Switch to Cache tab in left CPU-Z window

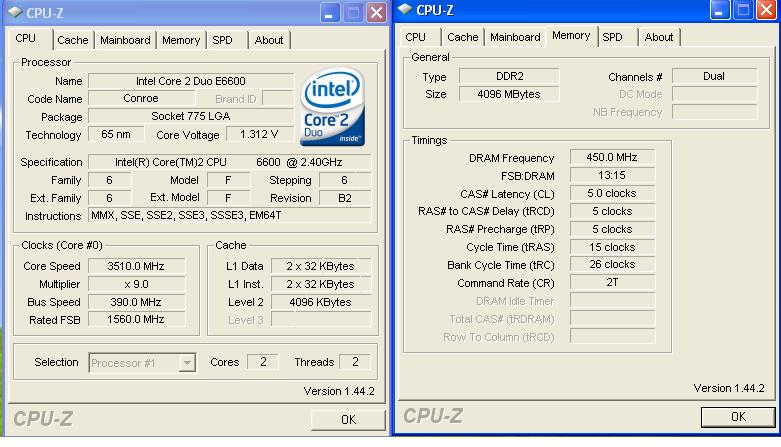click(x=73, y=40)
